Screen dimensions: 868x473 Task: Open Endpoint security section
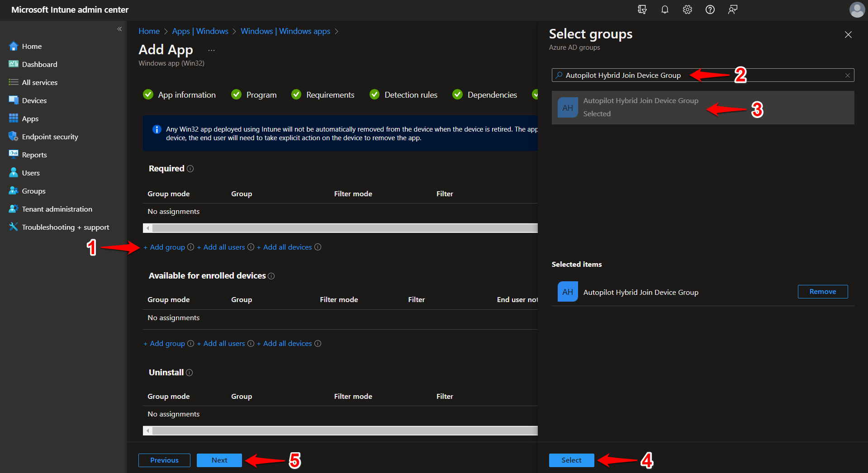pyautogui.click(x=49, y=136)
